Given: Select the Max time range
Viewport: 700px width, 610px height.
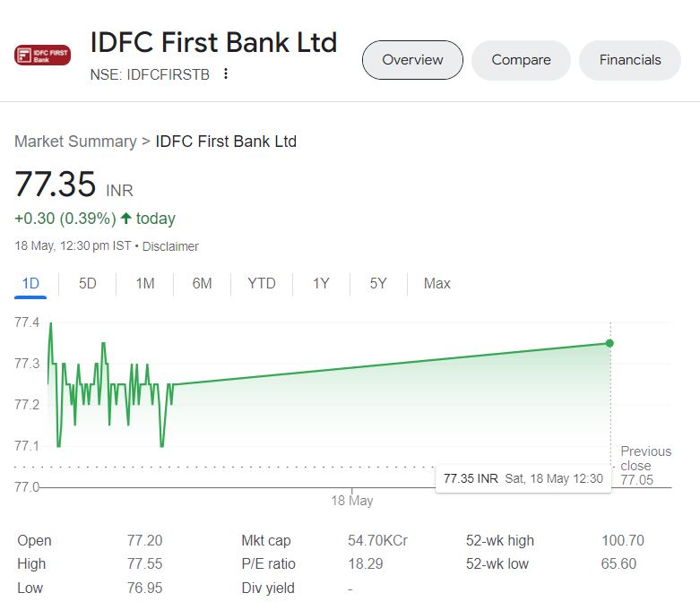Looking at the screenshot, I should [x=437, y=284].
